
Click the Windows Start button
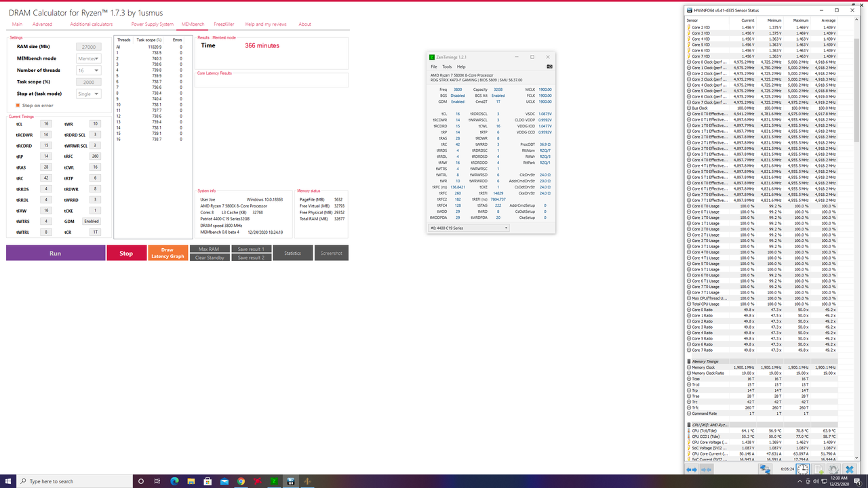[7, 481]
